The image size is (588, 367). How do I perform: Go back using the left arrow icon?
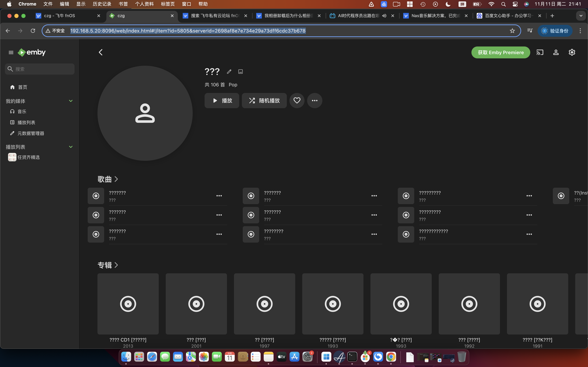click(101, 52)
